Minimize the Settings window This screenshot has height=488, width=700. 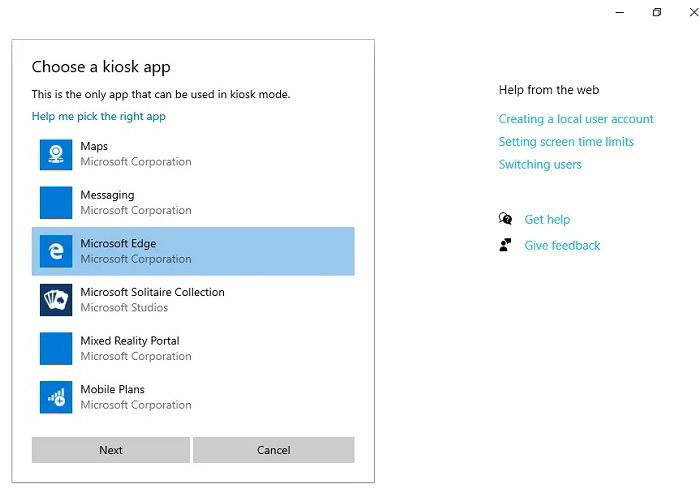coord(620,13)
